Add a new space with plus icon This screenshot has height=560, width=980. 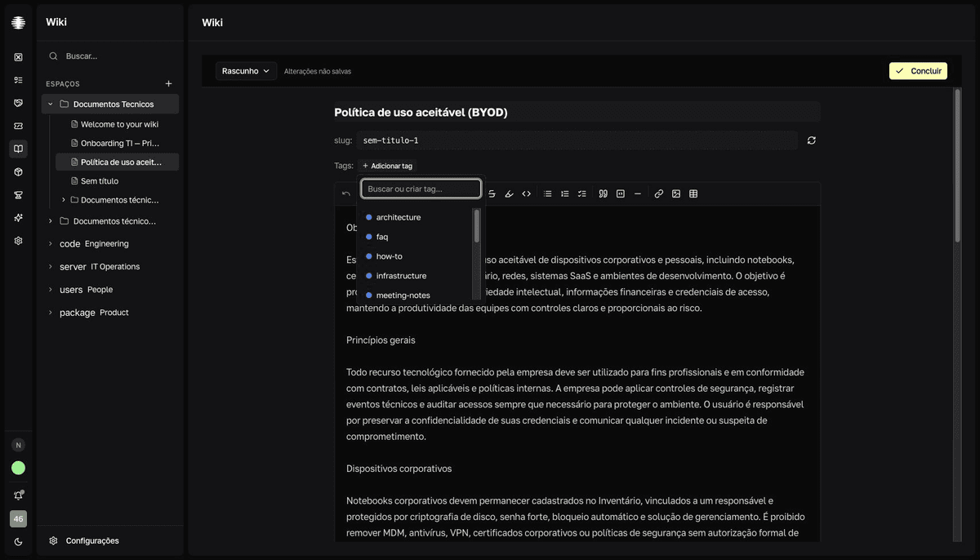point(169,83)
